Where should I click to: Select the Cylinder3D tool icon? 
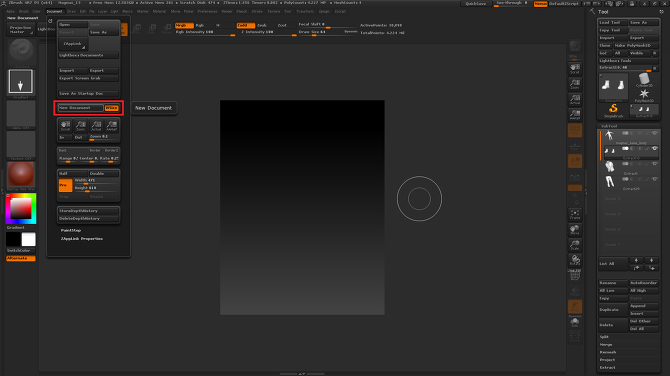tap(644, 79)
